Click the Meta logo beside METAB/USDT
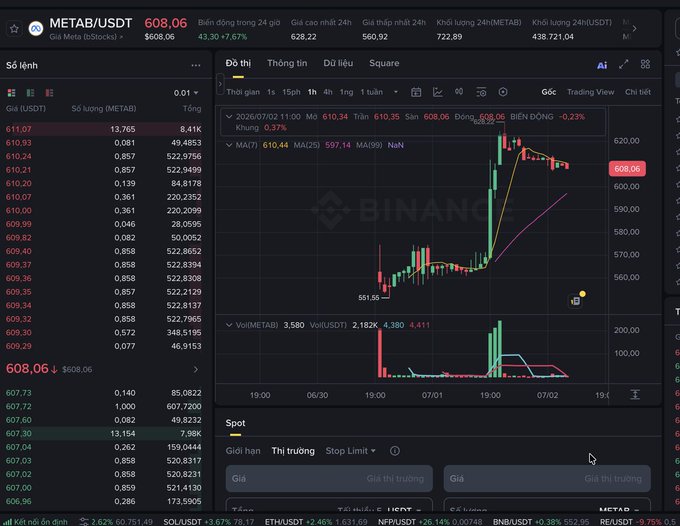The image size is (680, 526). click(36, 29)
